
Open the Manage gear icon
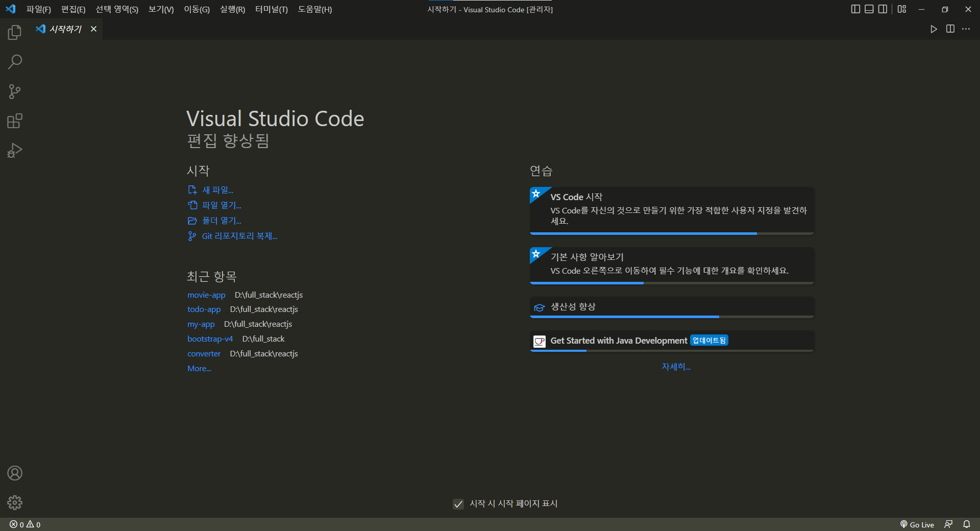pos(15,503)
